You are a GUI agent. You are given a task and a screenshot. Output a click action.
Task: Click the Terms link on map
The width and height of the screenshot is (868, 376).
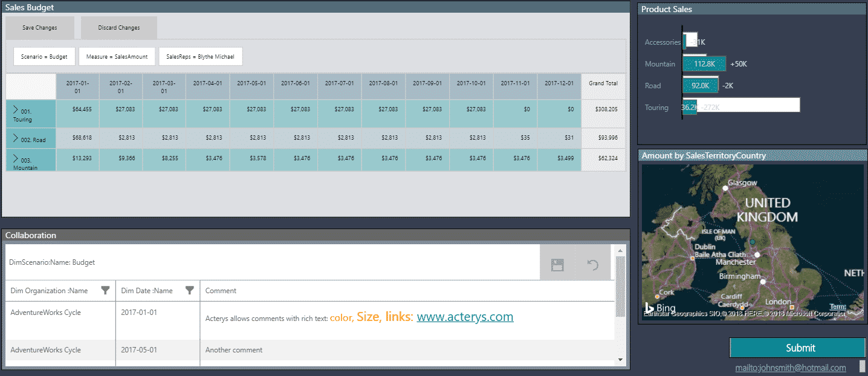coord(838,306)
